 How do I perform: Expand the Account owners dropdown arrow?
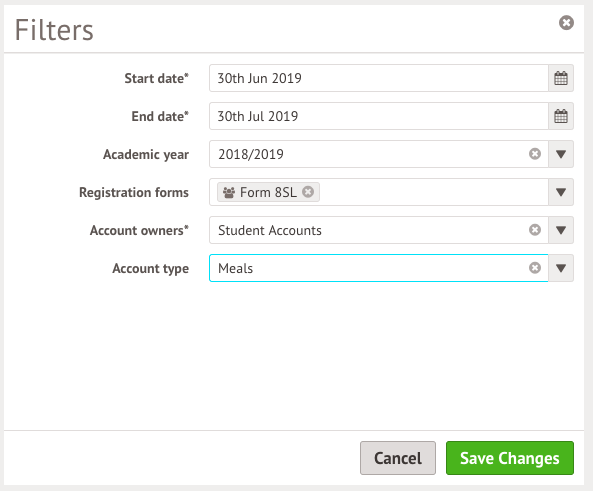(x=561, y=230)
